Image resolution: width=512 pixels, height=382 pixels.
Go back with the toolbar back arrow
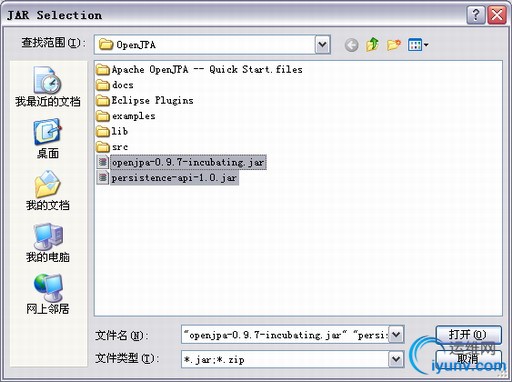coord(351,45)
